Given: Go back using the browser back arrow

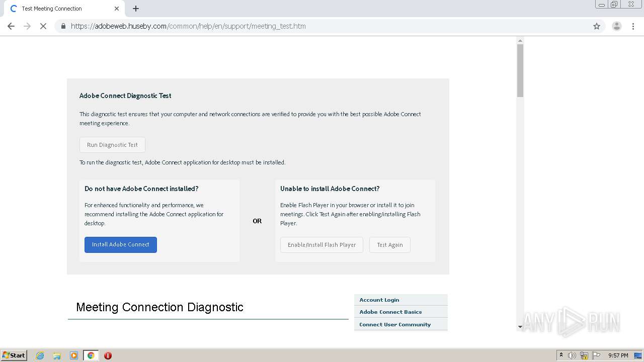Looking at the screenshot, I should click(x=11, y=26).
